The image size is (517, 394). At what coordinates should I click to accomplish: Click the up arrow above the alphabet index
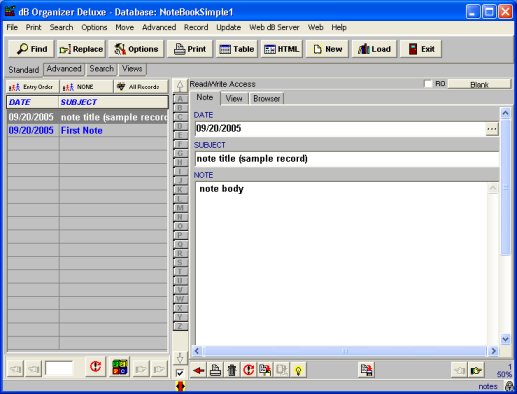(x=180, y=86)
